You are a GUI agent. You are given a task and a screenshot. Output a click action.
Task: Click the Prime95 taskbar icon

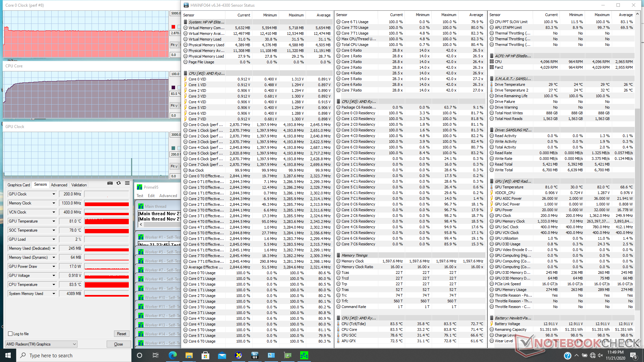(304, 355)
